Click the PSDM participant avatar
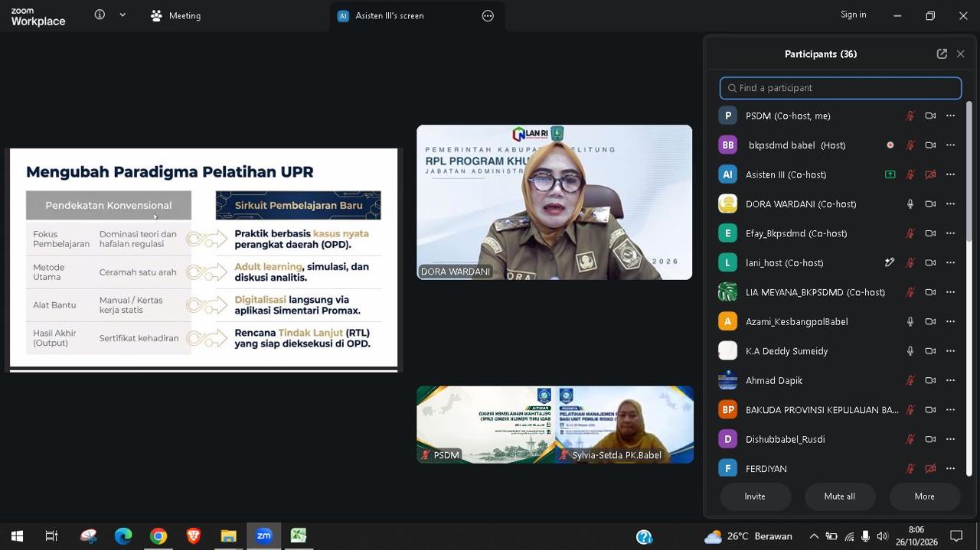Viewport: 980px width, 550px height. pyautogui.click(x=727, y=116)
